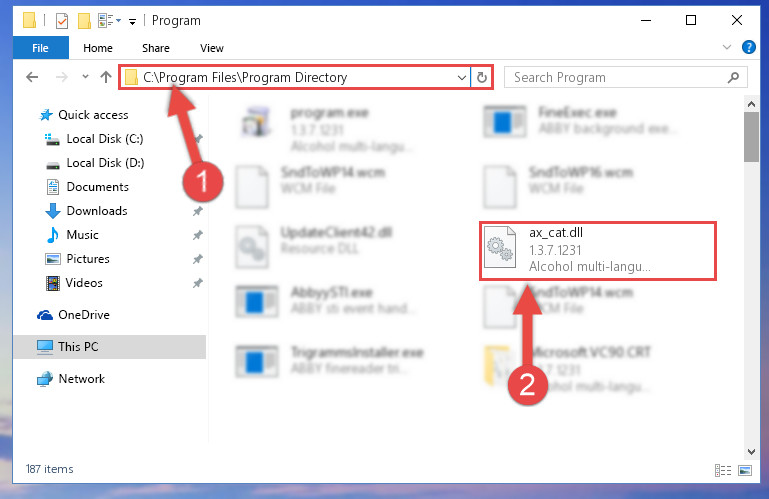769x499 pixels.
Task: Unpin Downloads from Quick access
Action: pos(198,211)
